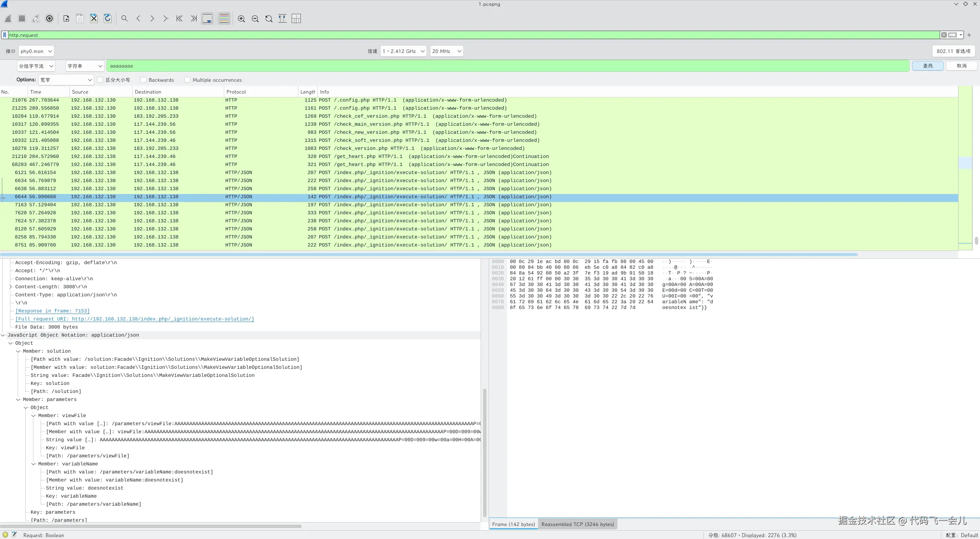The image size is (980, 539).
Task: Switch to Reassembled TCP tab
Action: tap(577, 524)
